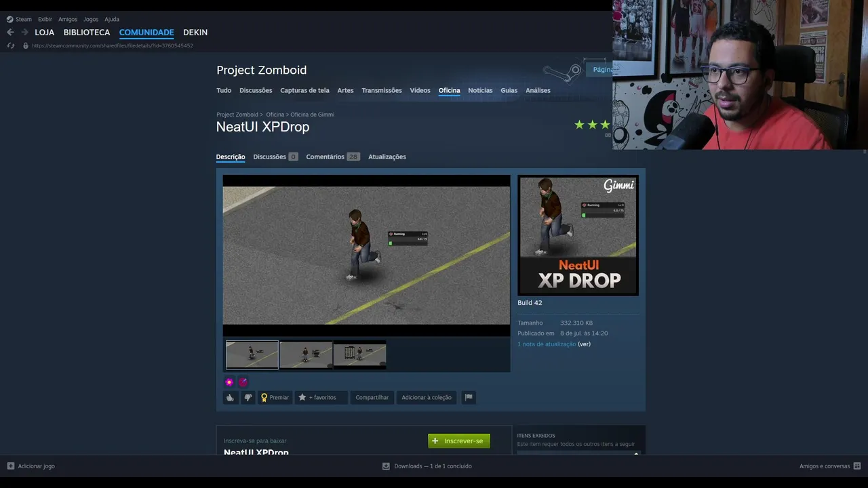Go forward with the forward arrow
The image size is (868, 488).
pyautogui.click(x=24, y=32)
